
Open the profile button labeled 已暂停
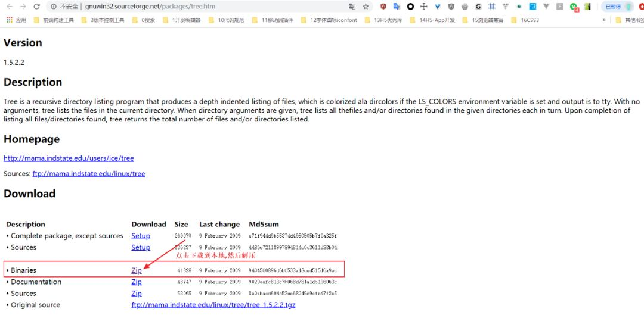point(618,7)
